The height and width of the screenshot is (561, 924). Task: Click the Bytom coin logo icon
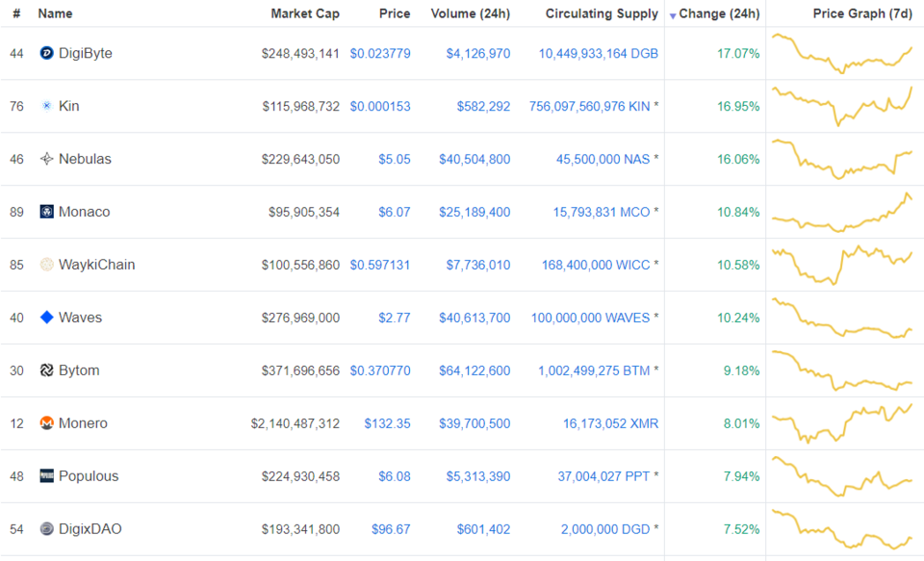(46, 370)
